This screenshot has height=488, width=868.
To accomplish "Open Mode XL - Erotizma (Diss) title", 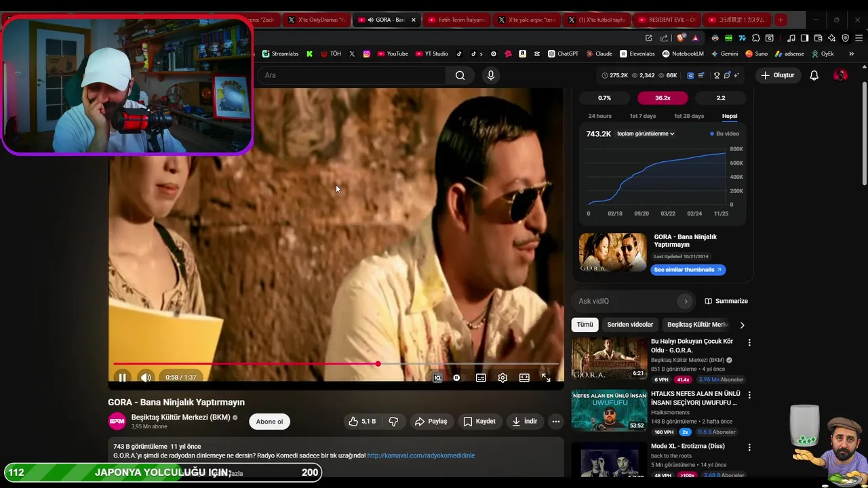I will tap(688, 446).
